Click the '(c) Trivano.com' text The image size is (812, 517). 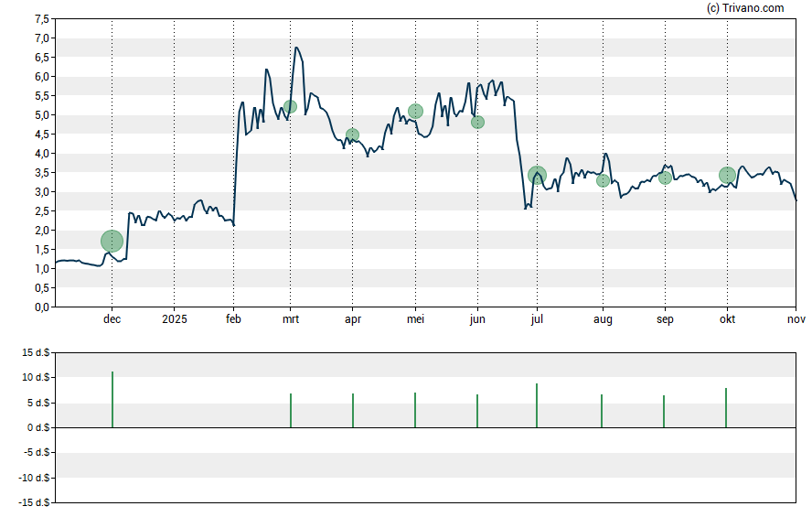coord(744,7)
